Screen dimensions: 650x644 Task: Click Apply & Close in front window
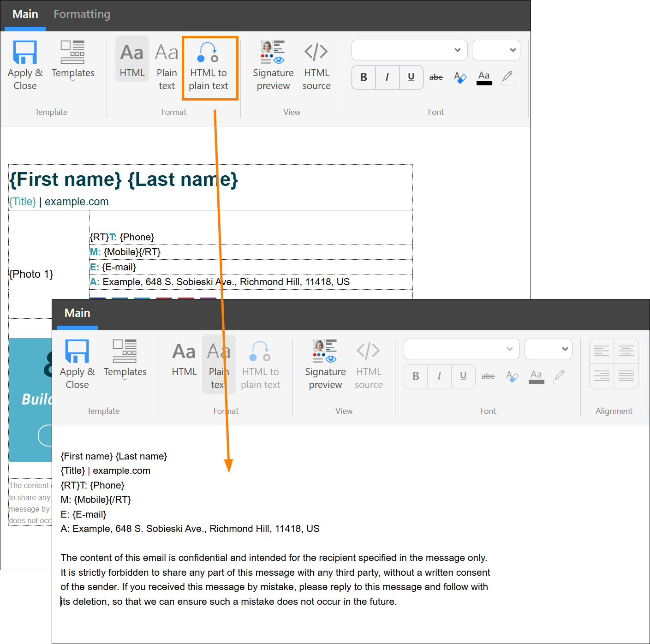click(x=77, y=364)
